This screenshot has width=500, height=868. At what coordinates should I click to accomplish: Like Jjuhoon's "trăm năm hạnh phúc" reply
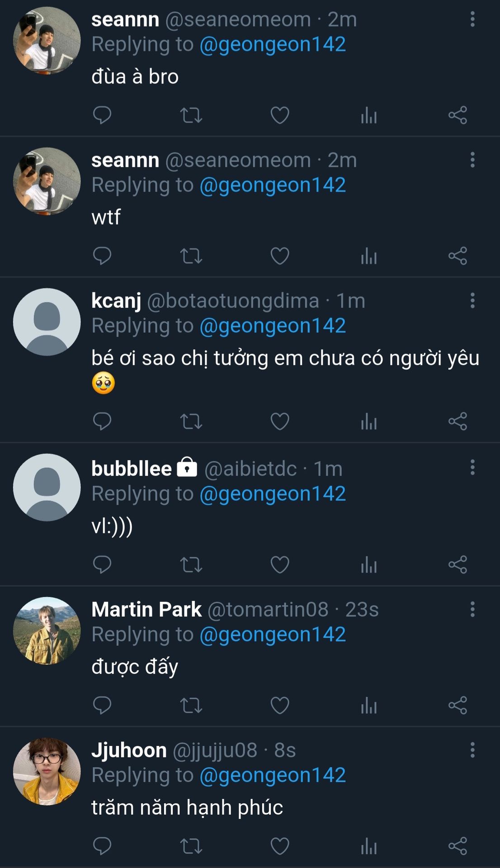click(x=280, y=846)
